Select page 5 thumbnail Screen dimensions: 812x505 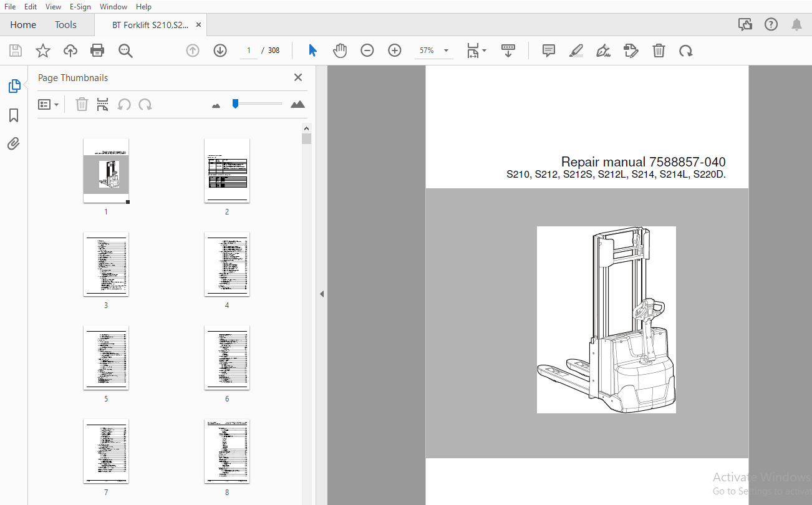106,358
